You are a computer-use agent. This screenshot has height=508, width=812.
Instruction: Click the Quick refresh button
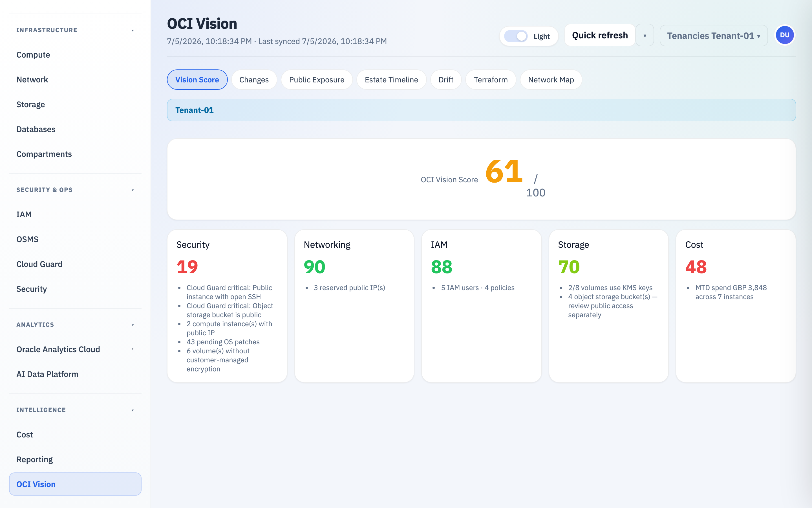click(x=600, y=35)
